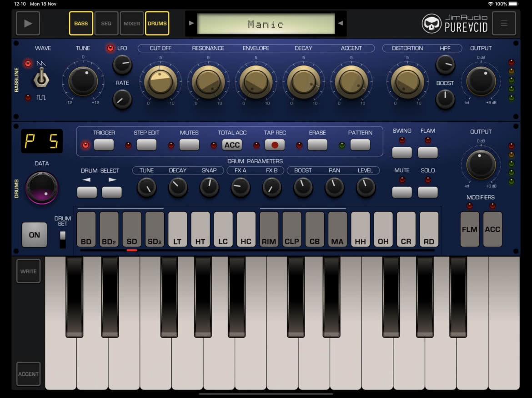
Task: Adjust the ACCENT knob
Action: 351,82
